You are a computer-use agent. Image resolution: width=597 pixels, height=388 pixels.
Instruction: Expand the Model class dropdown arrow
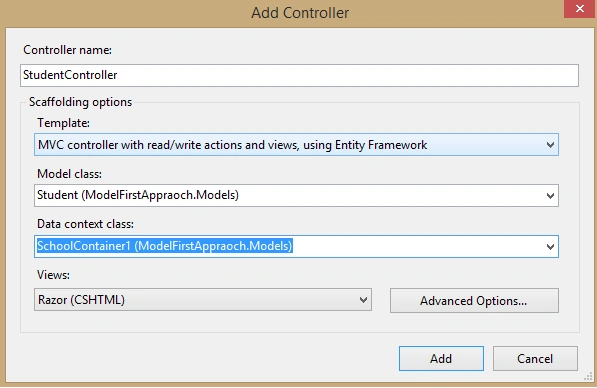[x=550, y=196]
